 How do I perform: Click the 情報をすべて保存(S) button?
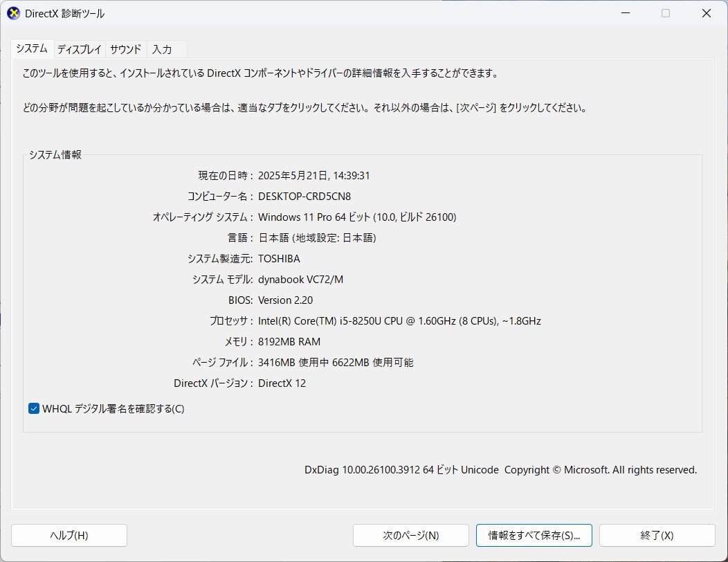(x=534, y=535)
